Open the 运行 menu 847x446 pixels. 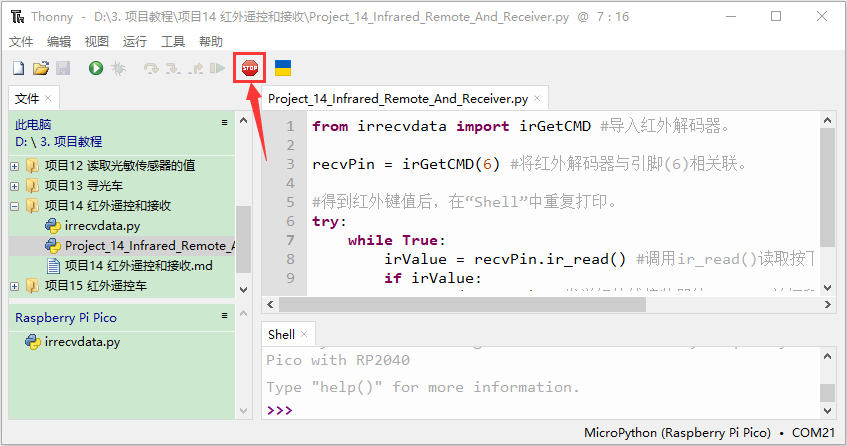(x=135, y=42)
